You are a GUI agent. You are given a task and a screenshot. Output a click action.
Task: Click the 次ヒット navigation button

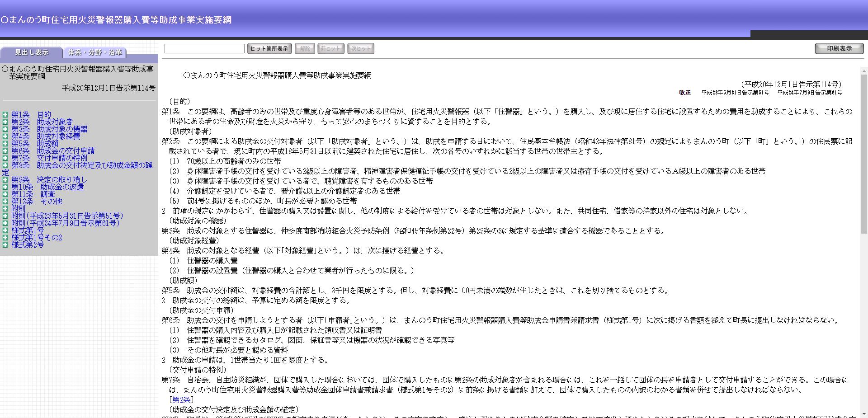(360, 48)
